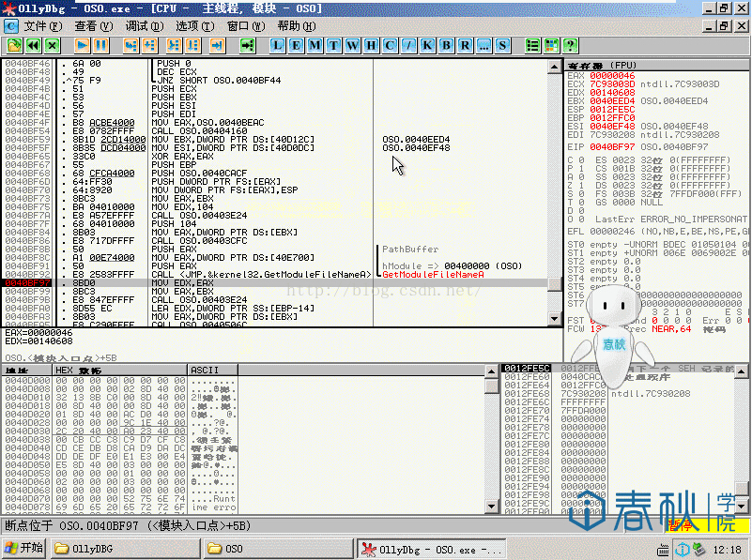Open References window with R button

point(465,46)
